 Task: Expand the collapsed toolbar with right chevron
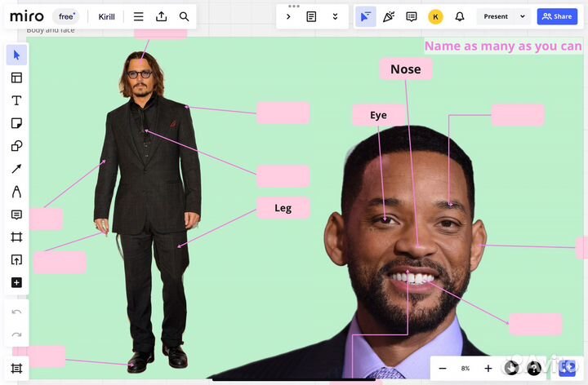click(288, 16)
